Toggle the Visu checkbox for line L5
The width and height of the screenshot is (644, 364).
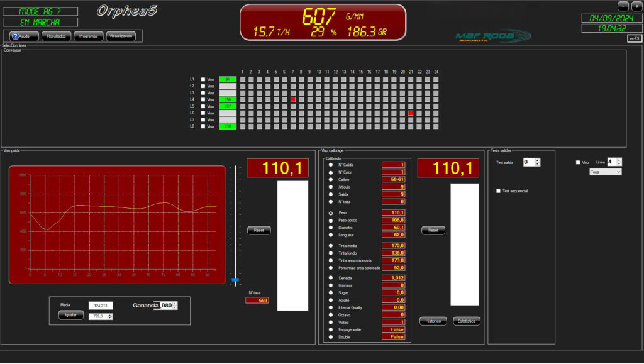pyautogui.click(x=203, y=106)
